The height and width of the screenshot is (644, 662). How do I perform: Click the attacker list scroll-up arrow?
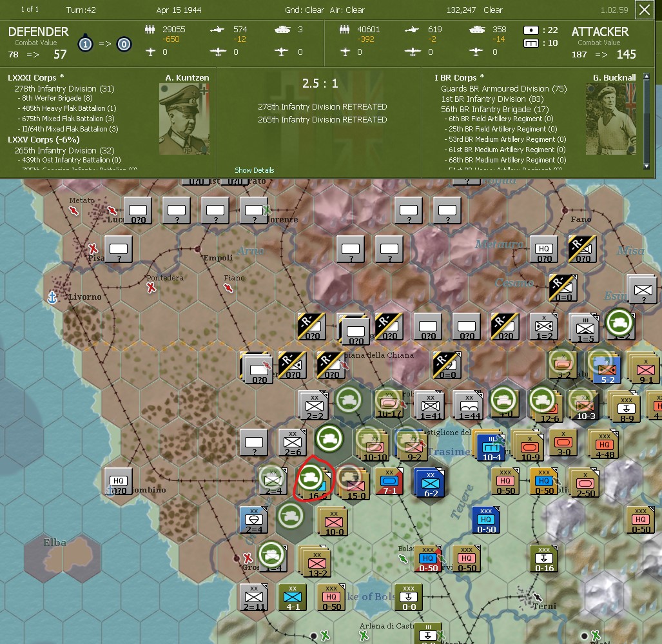point(646,77)
